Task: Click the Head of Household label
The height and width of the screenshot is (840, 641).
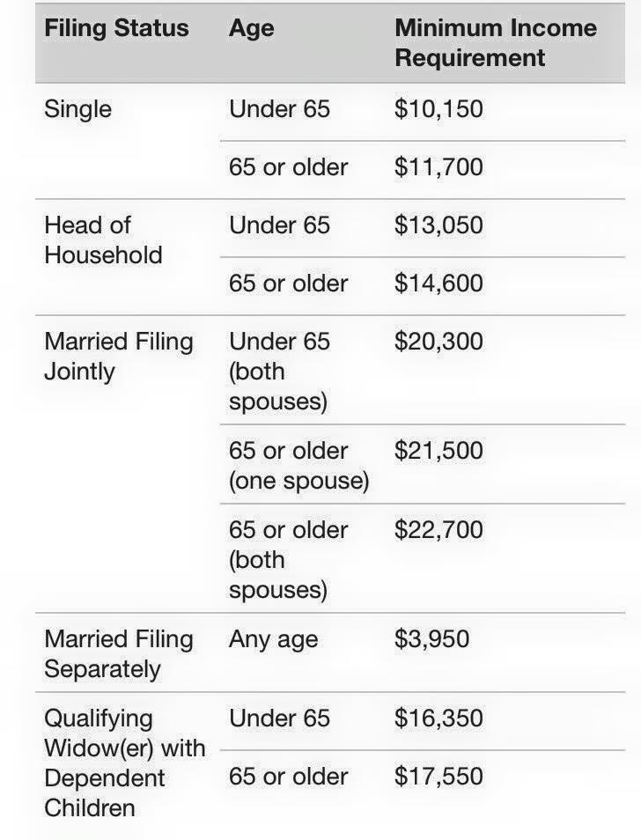Action: click(103, 240)
